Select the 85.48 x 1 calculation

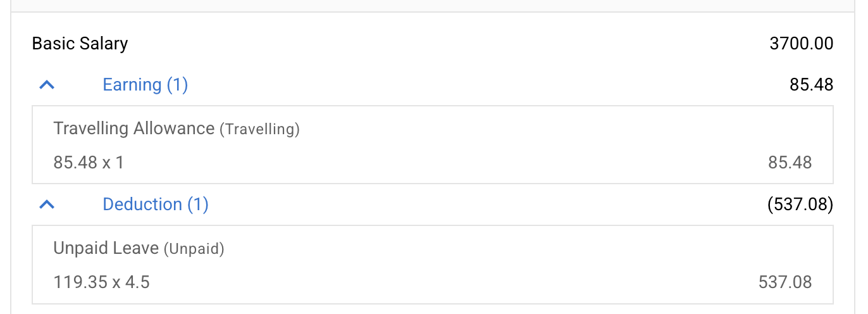(89, 163)
